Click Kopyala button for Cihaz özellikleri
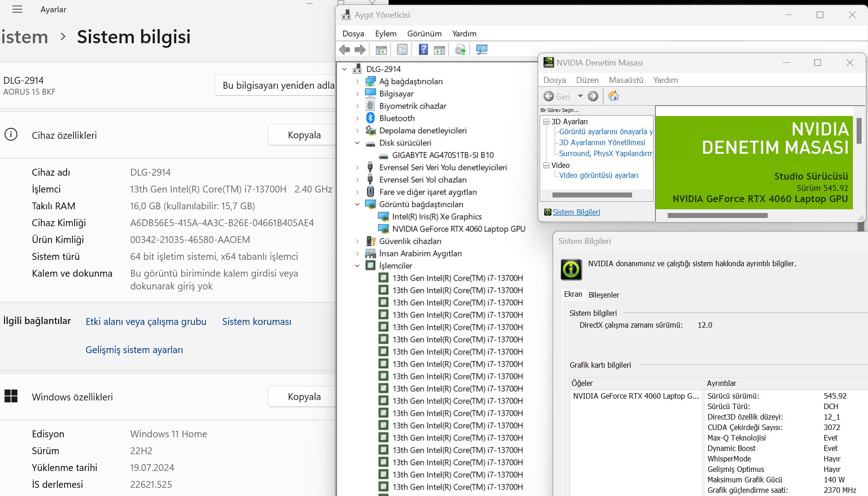The height and width of the screenshot is (496, 868). pyautogui.click(x=302, y=135)
